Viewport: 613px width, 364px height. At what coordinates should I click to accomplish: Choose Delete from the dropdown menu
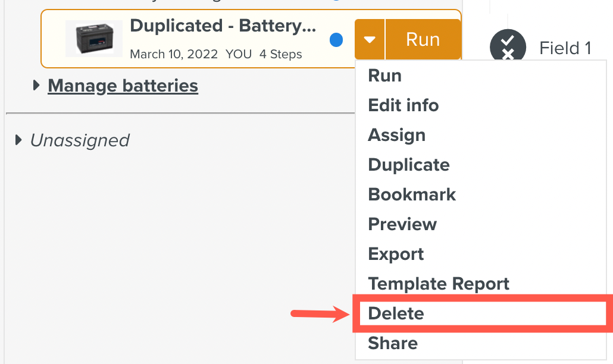[396, 313]
